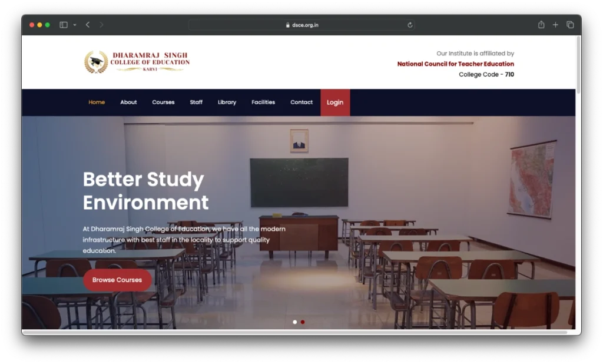Open a new tab with the plus icon

pyautogui.click(x=555, y=25)
